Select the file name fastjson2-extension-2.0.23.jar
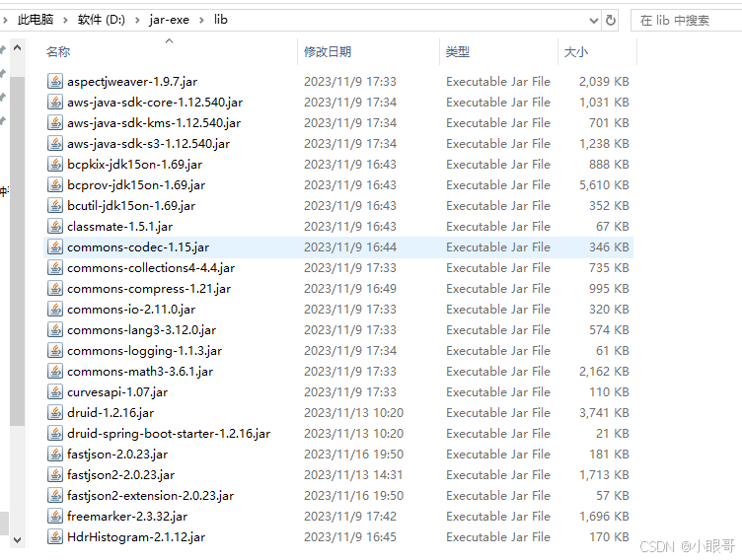 tap(151, 496)
